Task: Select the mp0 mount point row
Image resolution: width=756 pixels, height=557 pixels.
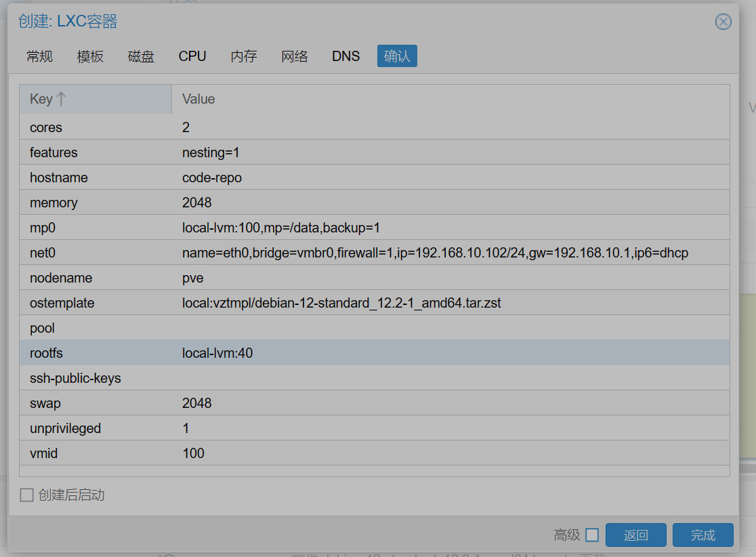Action: click(x=374, y=227)
